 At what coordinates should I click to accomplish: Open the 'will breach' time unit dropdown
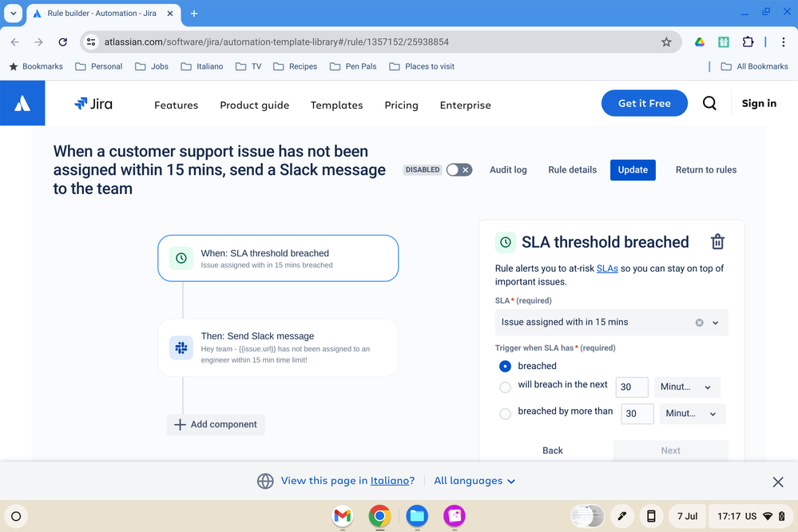coord(687,387)
